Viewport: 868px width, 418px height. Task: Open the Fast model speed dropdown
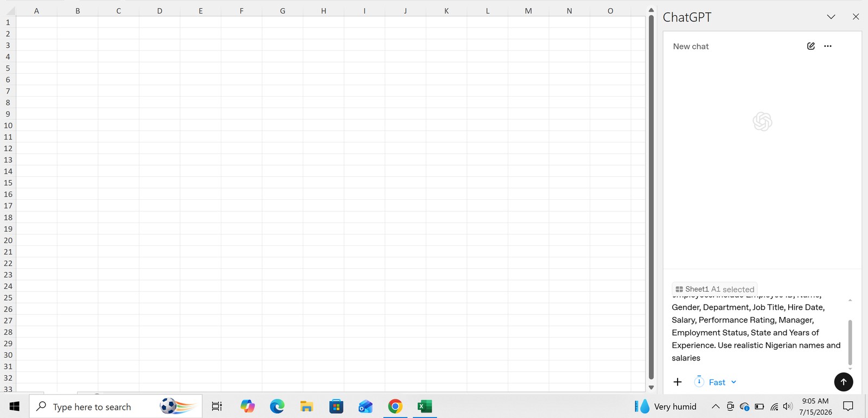(716, 382)
